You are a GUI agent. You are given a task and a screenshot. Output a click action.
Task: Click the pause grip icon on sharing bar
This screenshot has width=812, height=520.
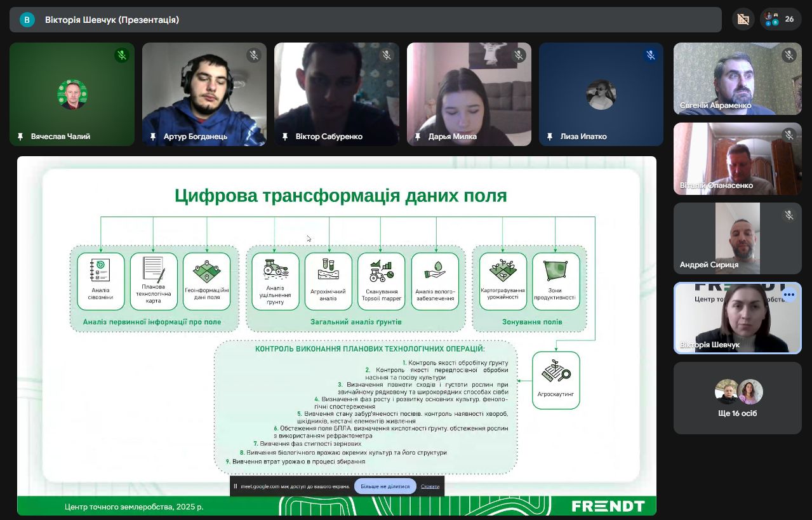236,486
